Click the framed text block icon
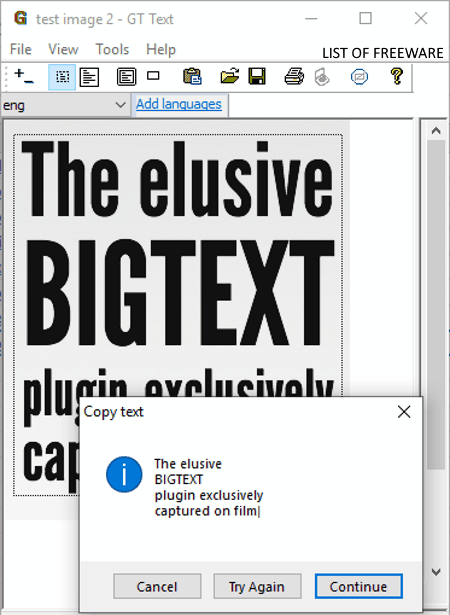This screenshot has width=450, height=615. pos(126,77)
